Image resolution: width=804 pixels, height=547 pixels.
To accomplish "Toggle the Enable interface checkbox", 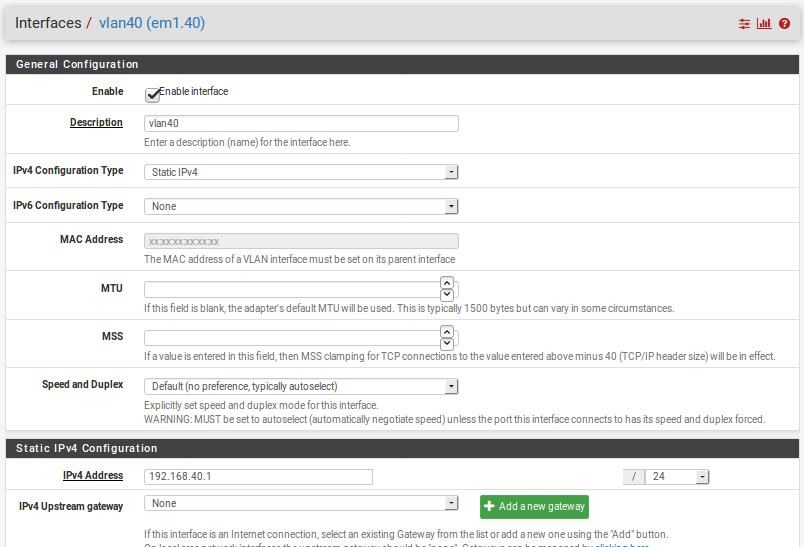I will [153, 93].
